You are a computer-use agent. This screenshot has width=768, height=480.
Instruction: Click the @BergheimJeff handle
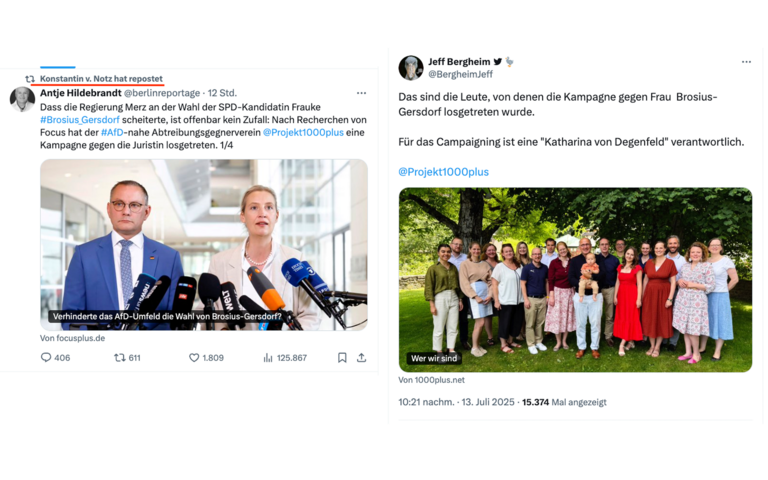click(x=460, y=74)
